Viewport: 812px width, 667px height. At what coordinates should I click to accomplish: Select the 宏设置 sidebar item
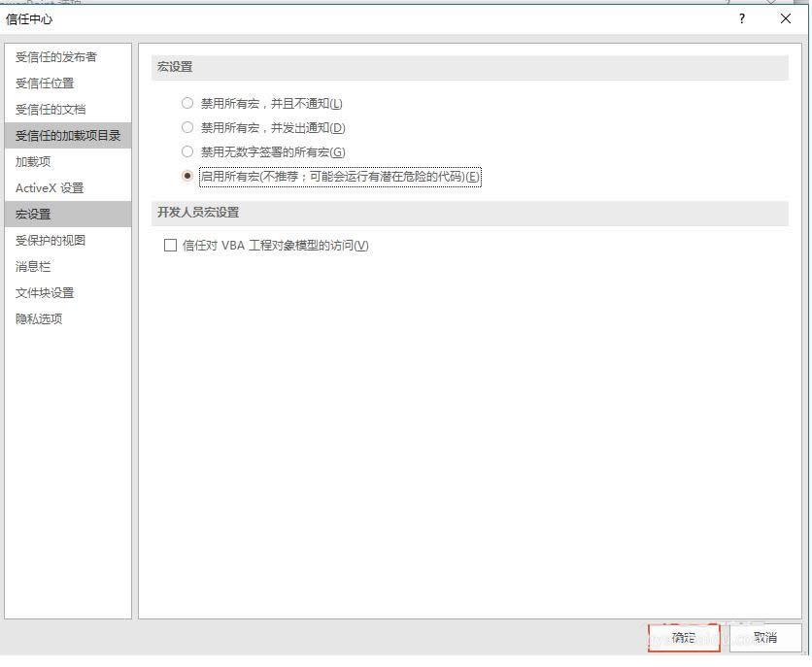pyautogui.click(x=33, y=215)
